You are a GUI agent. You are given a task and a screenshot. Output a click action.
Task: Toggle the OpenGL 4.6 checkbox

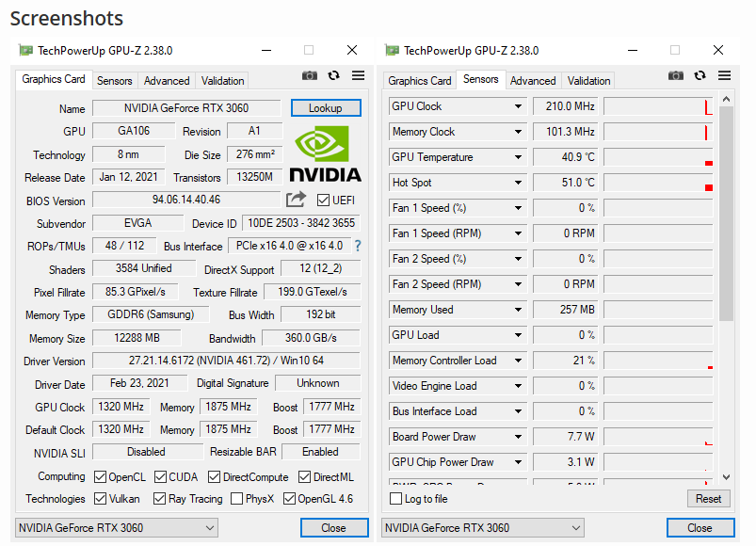click(289, 498)
